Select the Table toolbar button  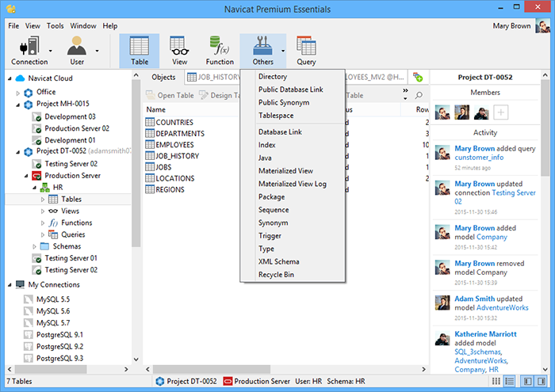140,51
